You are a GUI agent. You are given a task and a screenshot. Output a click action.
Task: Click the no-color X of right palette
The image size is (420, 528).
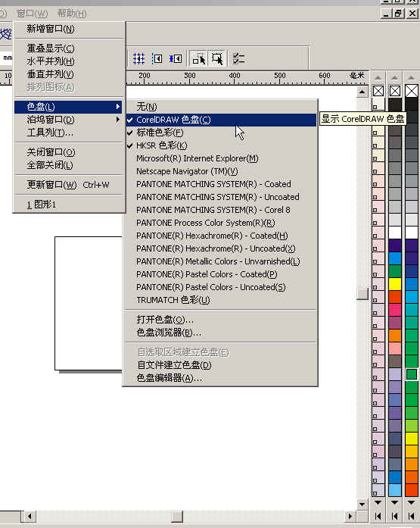pyautogui.click(x=412, y=91)
